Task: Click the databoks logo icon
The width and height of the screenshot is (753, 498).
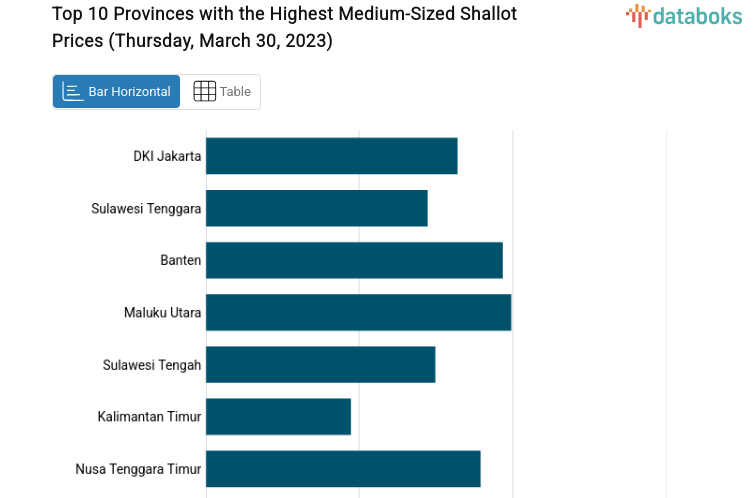Action: (637, 15)
